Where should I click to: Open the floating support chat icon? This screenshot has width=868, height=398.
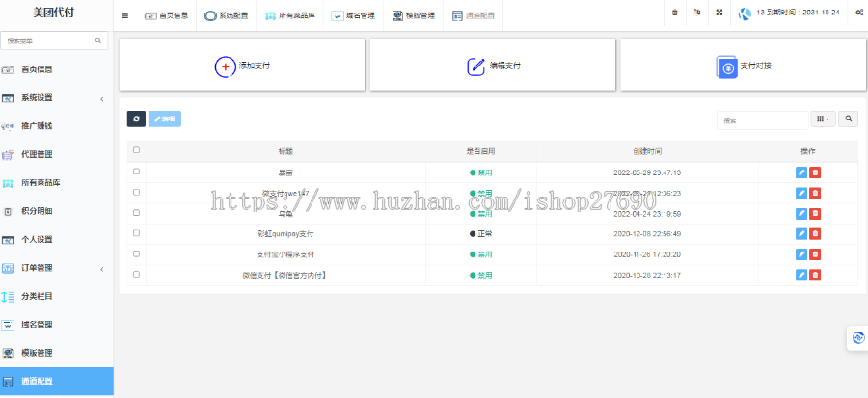(856, 338)
